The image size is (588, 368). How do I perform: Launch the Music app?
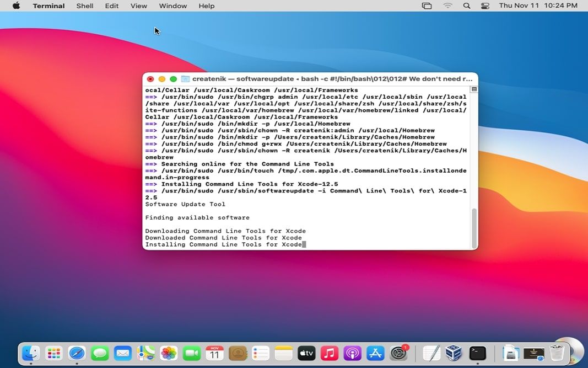329,352
